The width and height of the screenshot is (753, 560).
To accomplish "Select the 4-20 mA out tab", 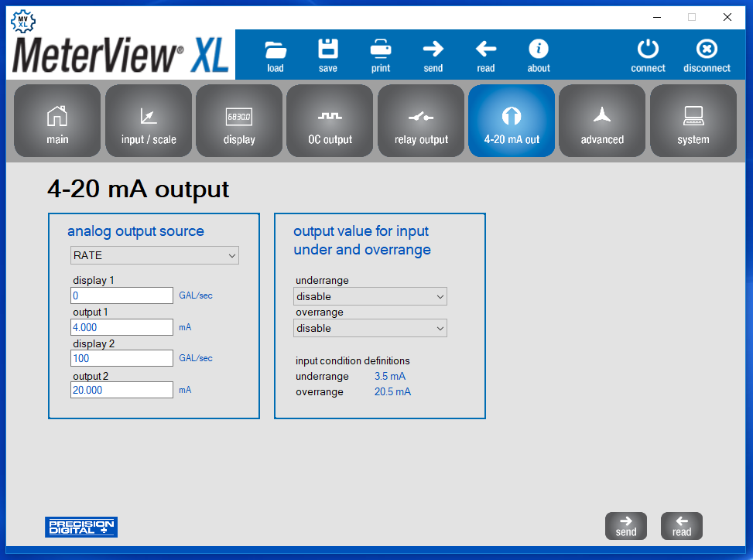I will click(x=512, y=121).
